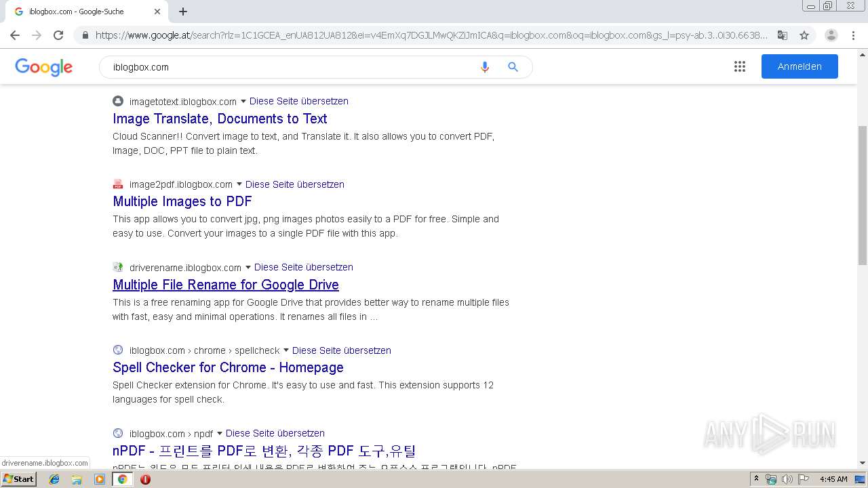Start voice search with microphone
The width and height of the screenshot is (868, 488).
(485, 67)
